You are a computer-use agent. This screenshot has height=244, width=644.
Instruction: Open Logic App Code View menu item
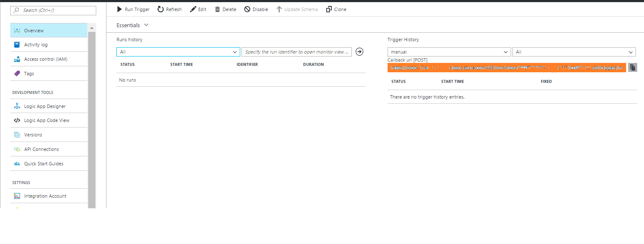[x=49, y=120]
